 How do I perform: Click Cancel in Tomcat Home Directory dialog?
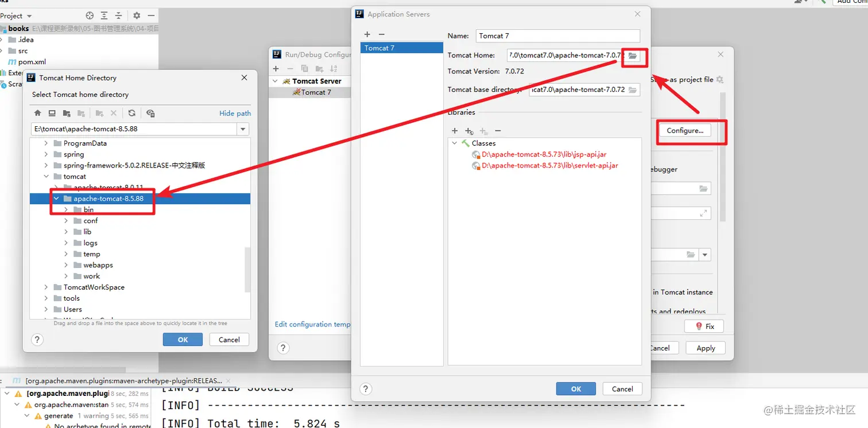pyautogui.click(x=229, y=340)
